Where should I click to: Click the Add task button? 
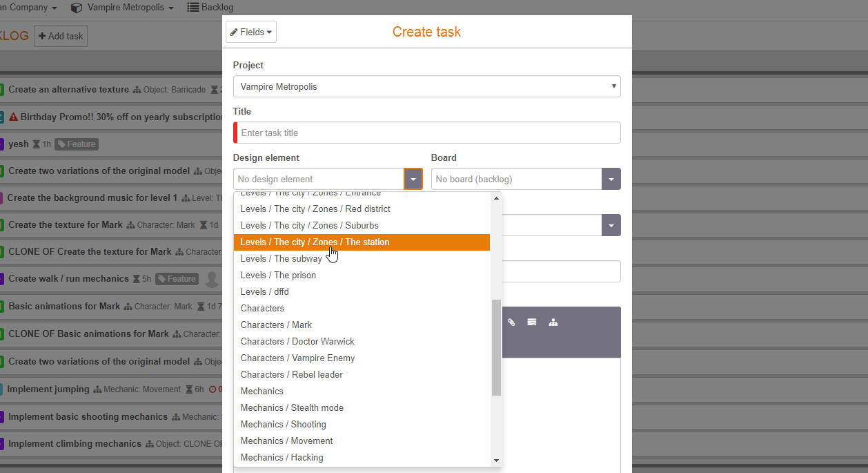point(61,36)
